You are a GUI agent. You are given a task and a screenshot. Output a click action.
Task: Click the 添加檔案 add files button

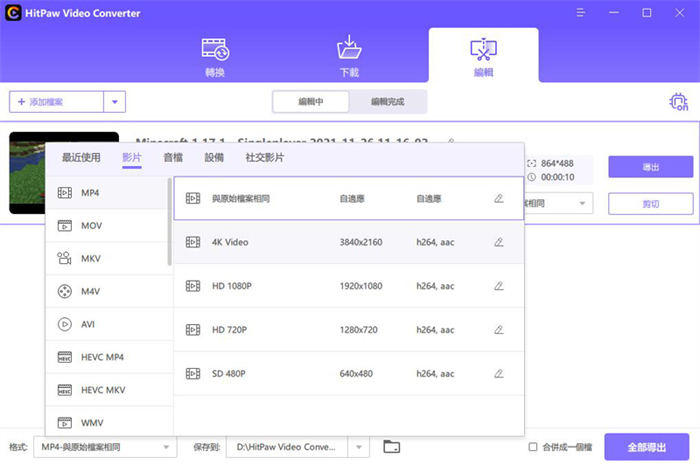click(57, 102)
